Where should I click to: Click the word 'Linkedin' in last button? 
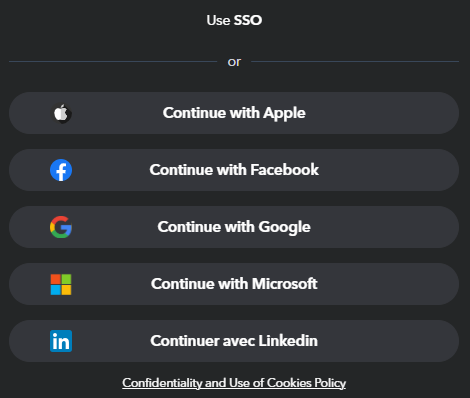tap(288, 341)
